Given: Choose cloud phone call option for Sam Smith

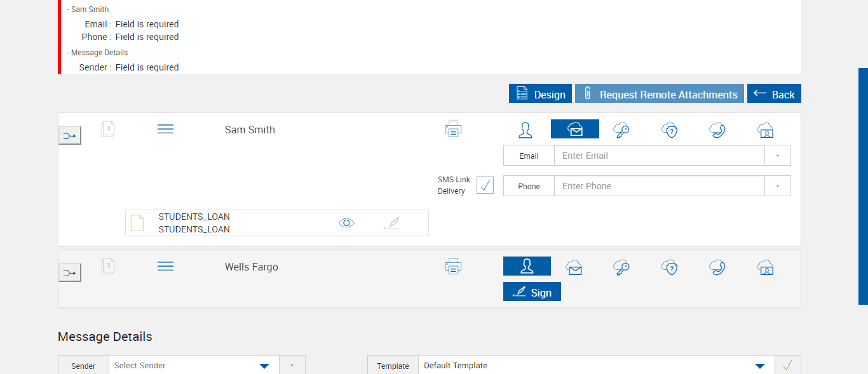Looking at the screenshot, I should pyautogui.click(x=717, y=130).
